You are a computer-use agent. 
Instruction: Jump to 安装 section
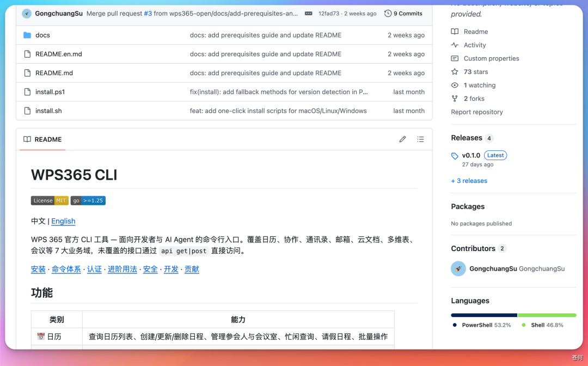[38, 269]
